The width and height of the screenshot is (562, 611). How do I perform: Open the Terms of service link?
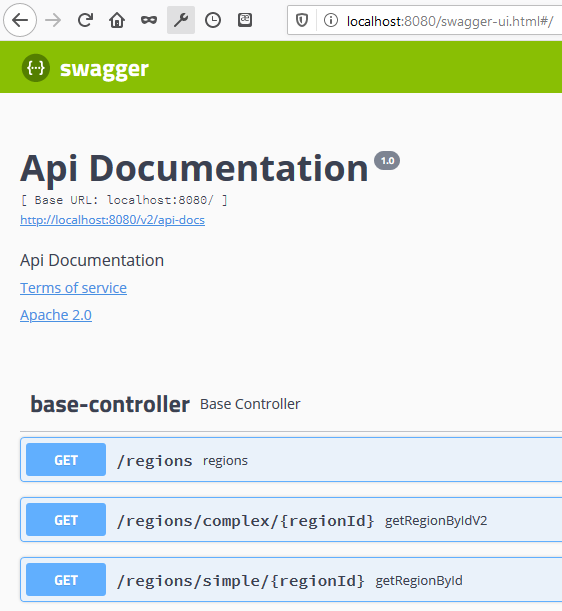point(73,288)
